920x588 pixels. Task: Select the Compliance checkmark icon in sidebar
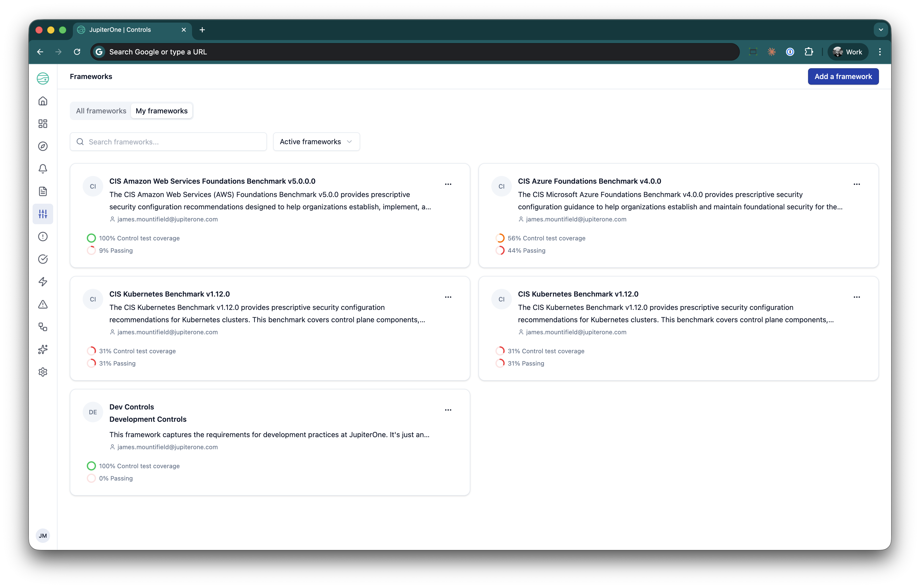[43, 259]
